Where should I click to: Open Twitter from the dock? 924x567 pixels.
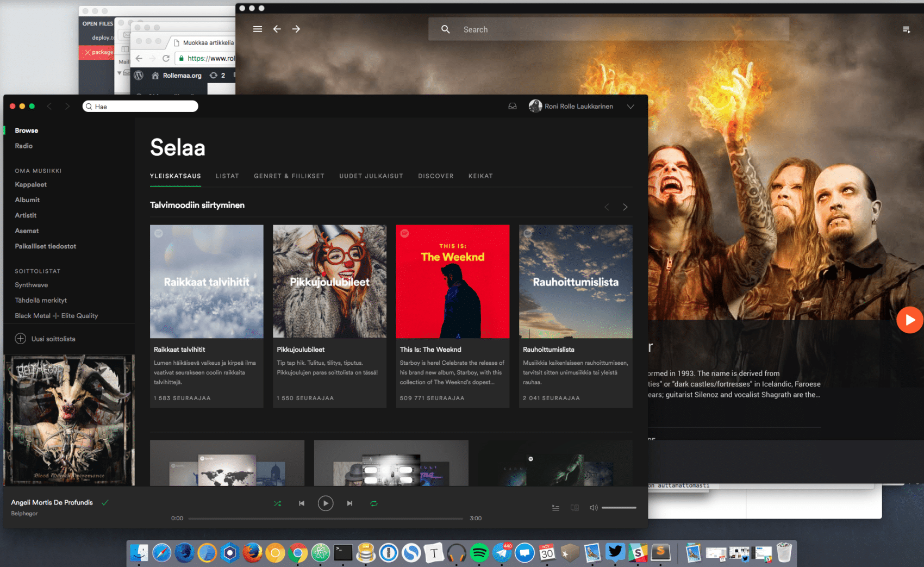[615, 553]
